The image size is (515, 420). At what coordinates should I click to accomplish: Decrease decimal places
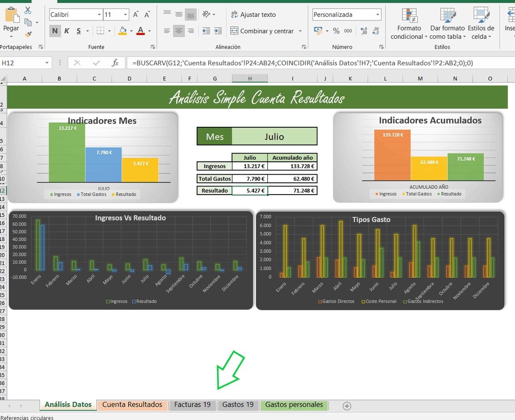point(376,31)
